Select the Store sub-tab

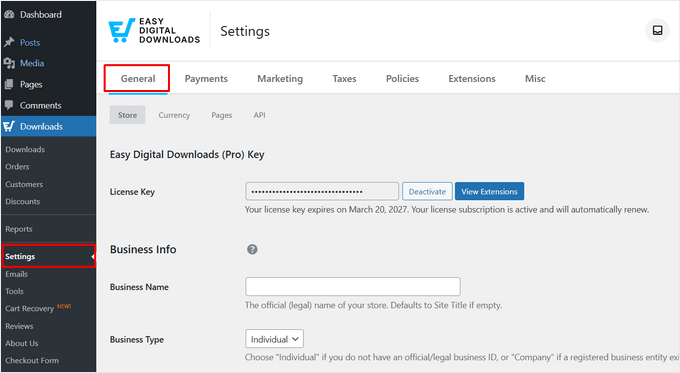click(x=128, y=115)
